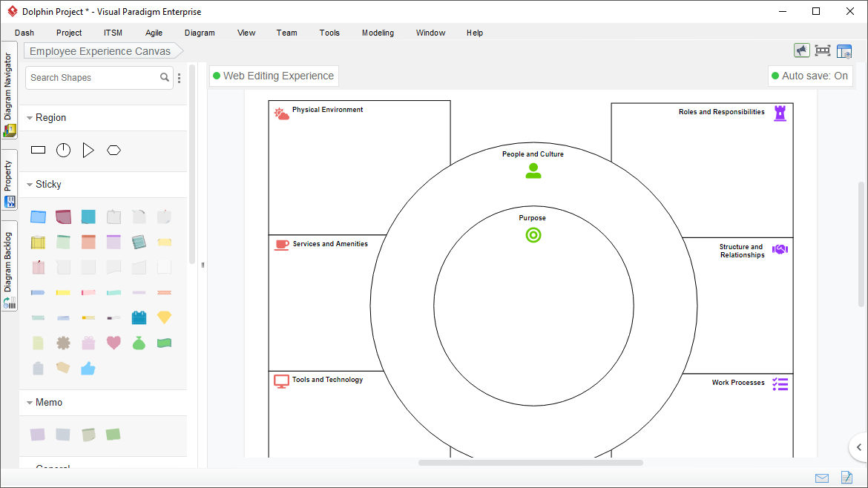Pick the teal square sticky note
This screenshot has width=868, height=488.
pos(88,217)
